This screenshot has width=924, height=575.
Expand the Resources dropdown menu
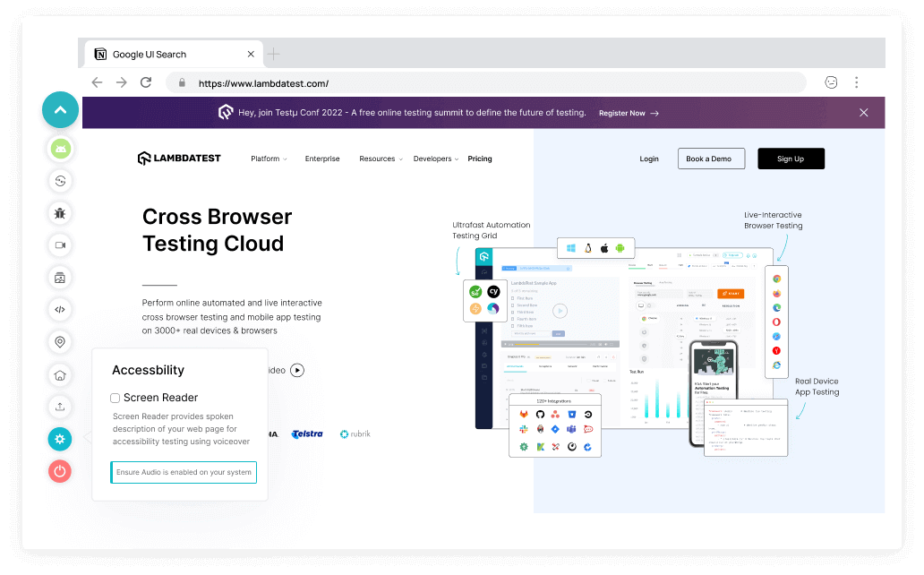pos(380,159)
